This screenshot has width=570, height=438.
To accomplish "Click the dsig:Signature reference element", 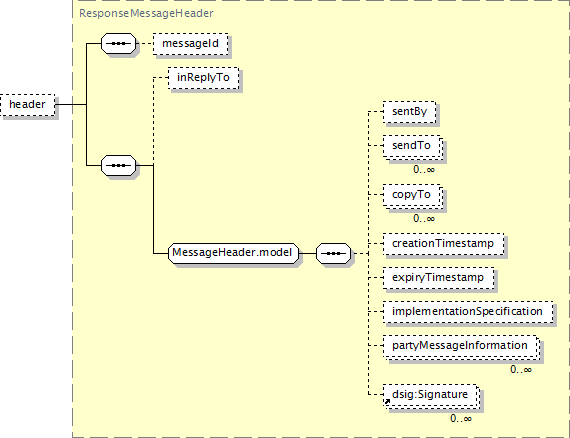I will [x=431, y=395].
